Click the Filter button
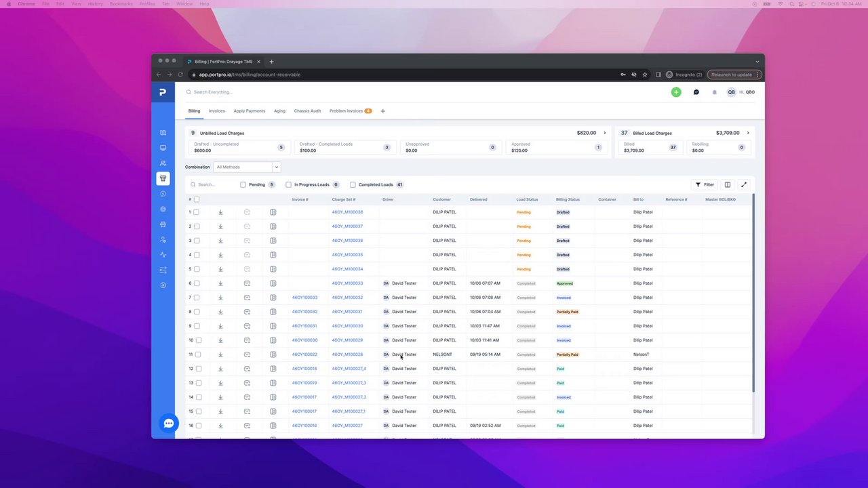Screen dimensions: 868x488 [x=705, y=184]
